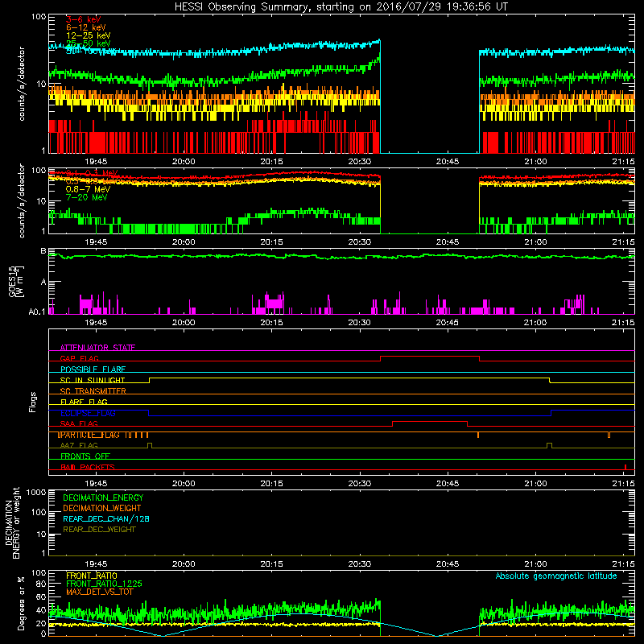Click the 'FRONTS_OFF' flag label
The width and height of the screenshot is (644, 644).
click(x=85, y=456)
